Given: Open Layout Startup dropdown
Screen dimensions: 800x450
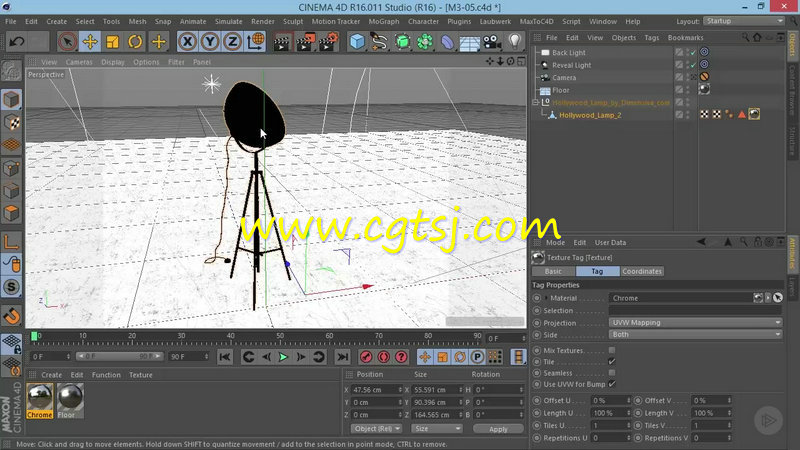Looking at the screenshot, I should coord(744,21).
